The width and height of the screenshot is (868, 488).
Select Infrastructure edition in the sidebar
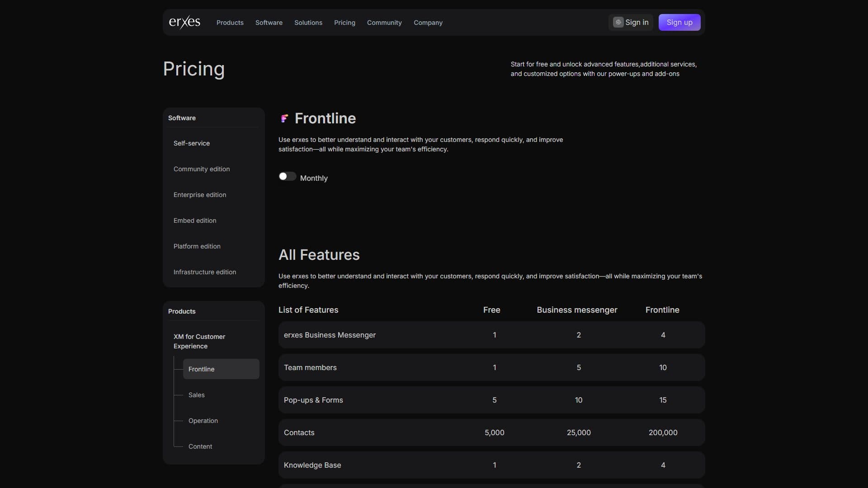[213, 272]
